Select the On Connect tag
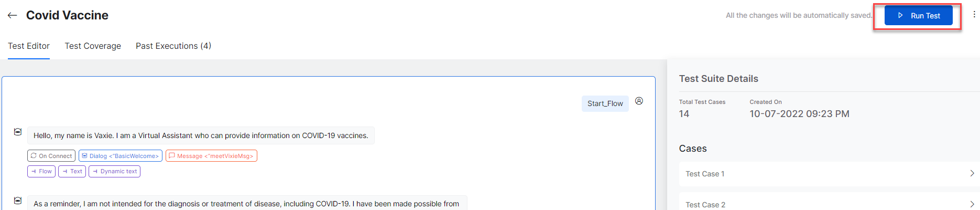The width and height of the screenshot is (980, 210). point(51,156)
